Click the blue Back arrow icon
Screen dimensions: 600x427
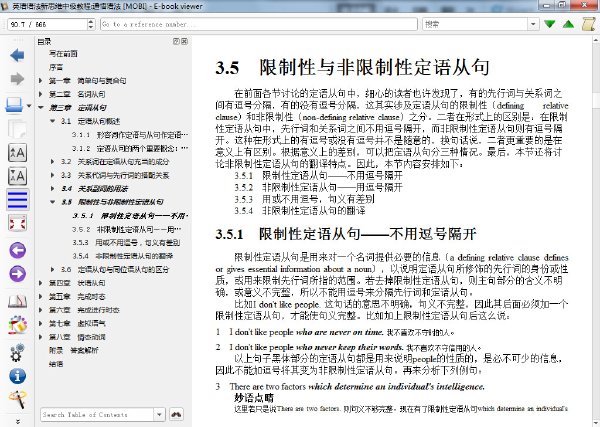[17, 55]
